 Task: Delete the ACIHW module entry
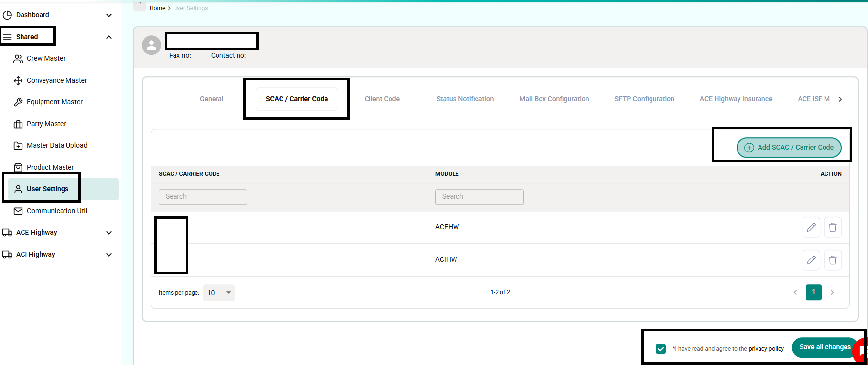(832, 260)
